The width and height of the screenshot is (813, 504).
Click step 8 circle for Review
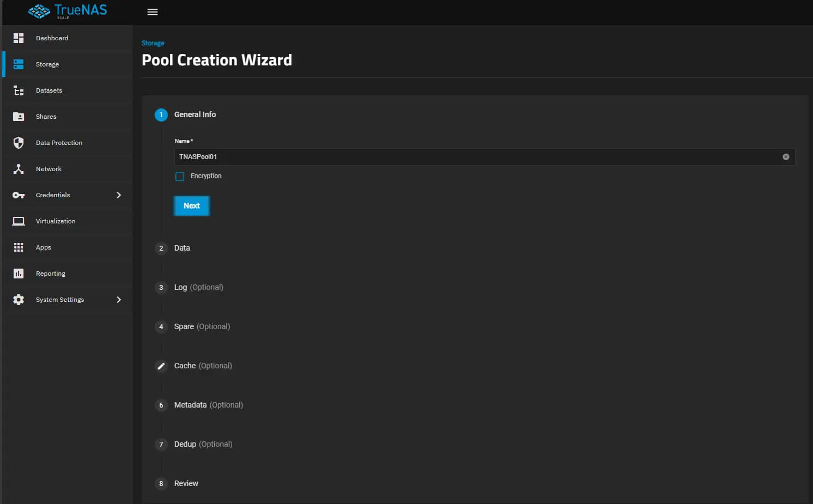161,484
